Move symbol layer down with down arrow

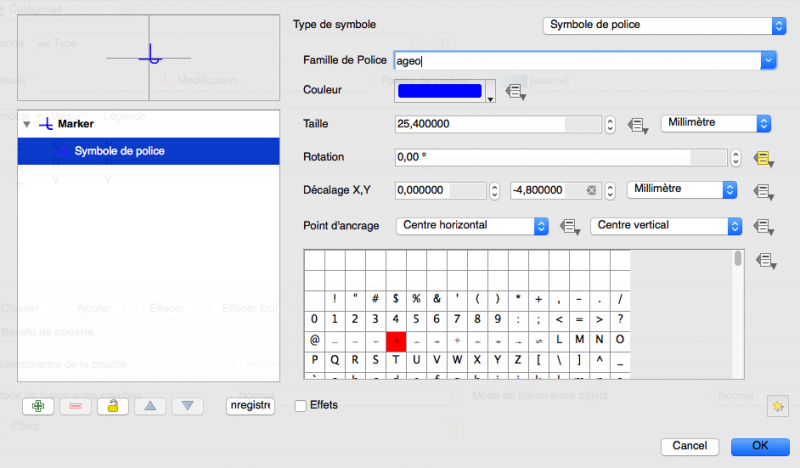click(187, 406)
